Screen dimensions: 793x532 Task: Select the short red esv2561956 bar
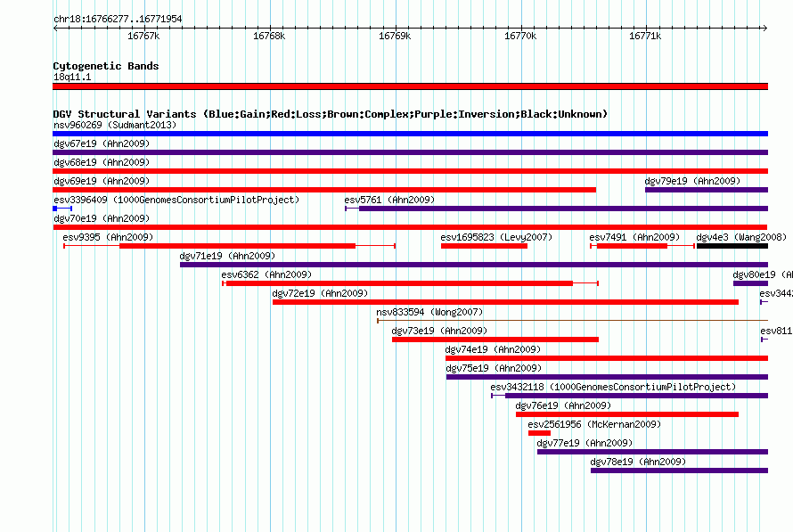pos(539,433)
